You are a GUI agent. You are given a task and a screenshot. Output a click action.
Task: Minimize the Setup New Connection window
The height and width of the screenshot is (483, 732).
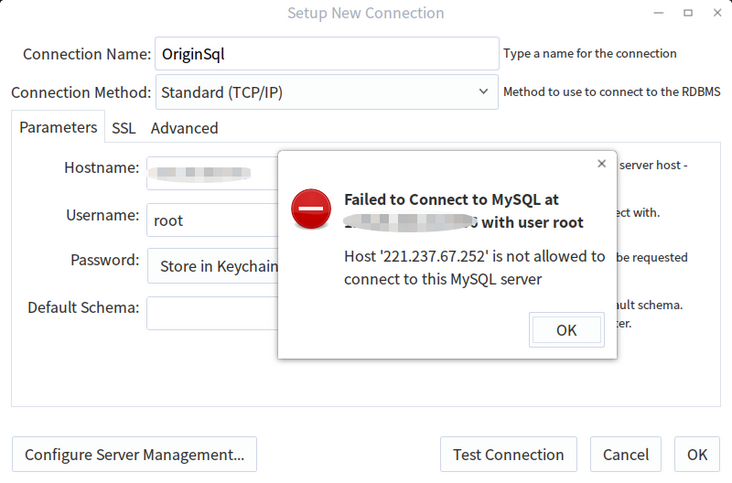658,13
